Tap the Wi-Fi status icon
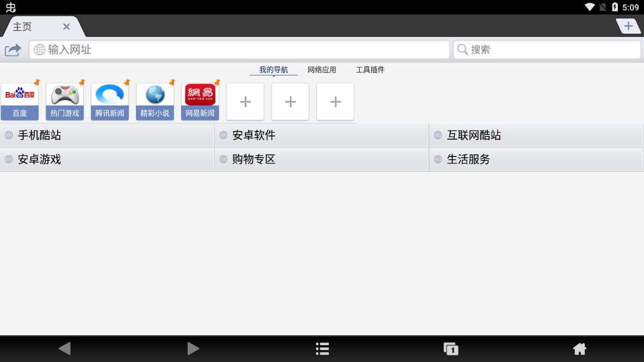The image size is (644, 362). point(590,7)
